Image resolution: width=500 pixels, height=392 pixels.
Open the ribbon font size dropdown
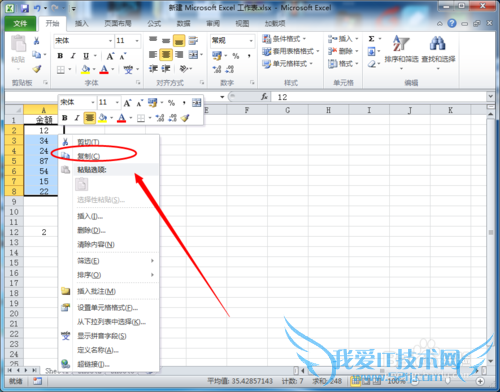pos(137,41)
